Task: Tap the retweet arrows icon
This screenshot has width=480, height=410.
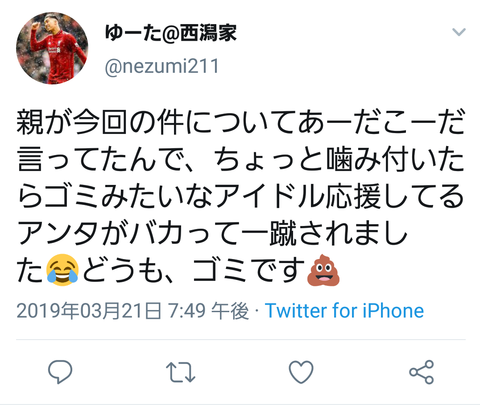Action: (x=180, y=372)
